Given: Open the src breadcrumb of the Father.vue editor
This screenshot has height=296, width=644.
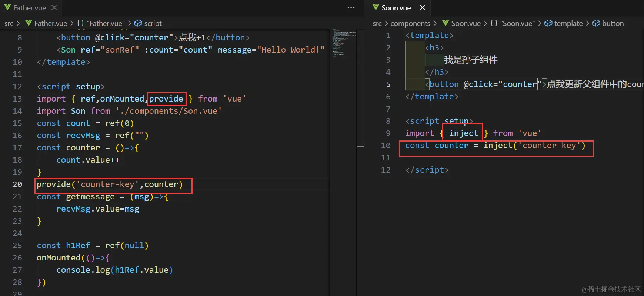Looking at the screenshot, I should [x=9, y=23].
